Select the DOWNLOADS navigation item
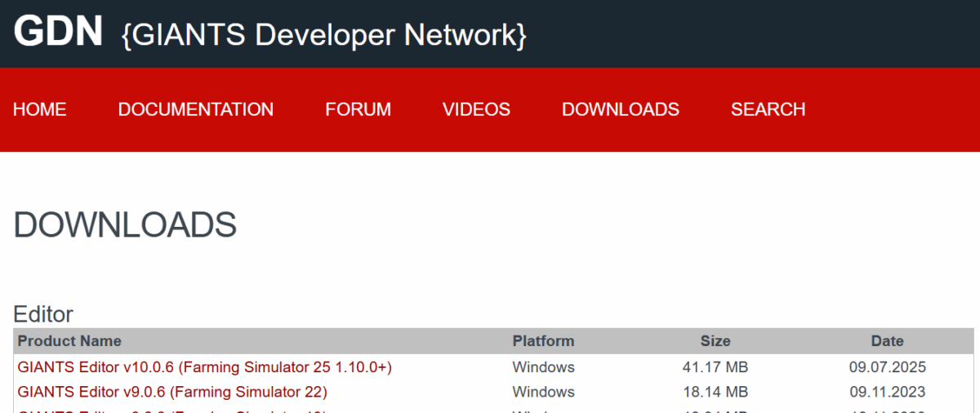 click(621, 109)
